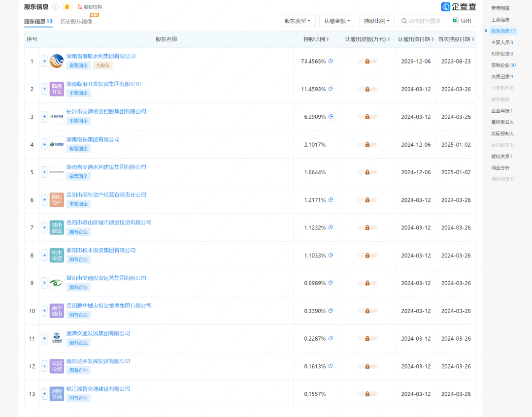This screenshot has width=532, height=417.
Task: Open 桃江湘智交通建设有限公司 link
Action: [98, 389]
